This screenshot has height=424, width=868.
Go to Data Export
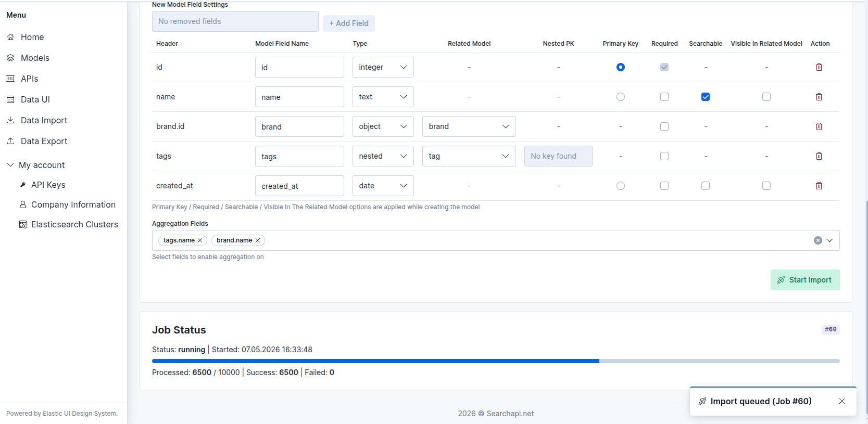click(44, 141)
